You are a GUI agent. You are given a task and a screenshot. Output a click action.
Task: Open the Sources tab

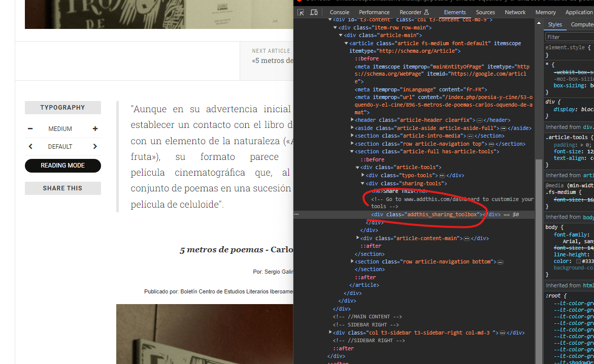pos(485,12)
